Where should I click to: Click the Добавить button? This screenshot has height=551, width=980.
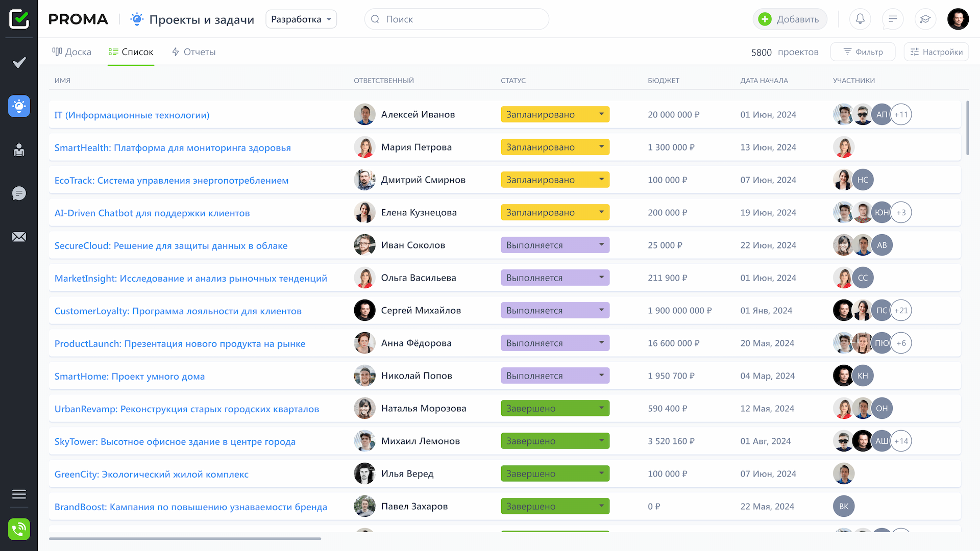click(790, 19)
